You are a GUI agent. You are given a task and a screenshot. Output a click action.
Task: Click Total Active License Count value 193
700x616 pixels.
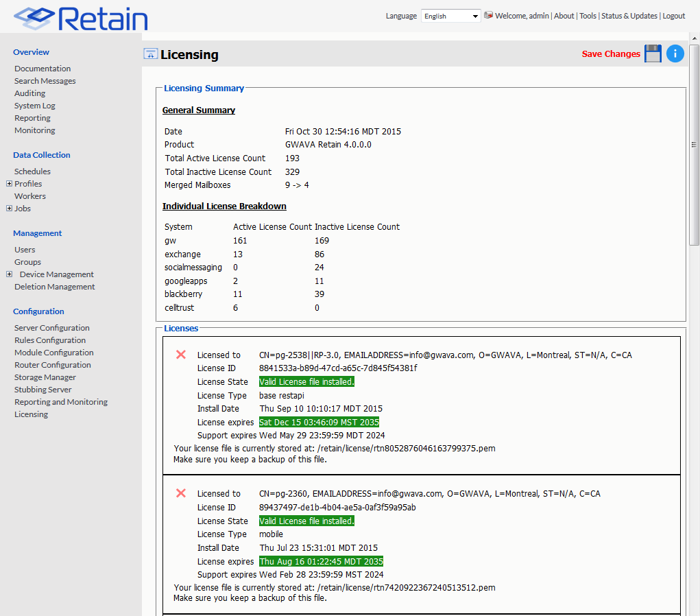point(293,158)
